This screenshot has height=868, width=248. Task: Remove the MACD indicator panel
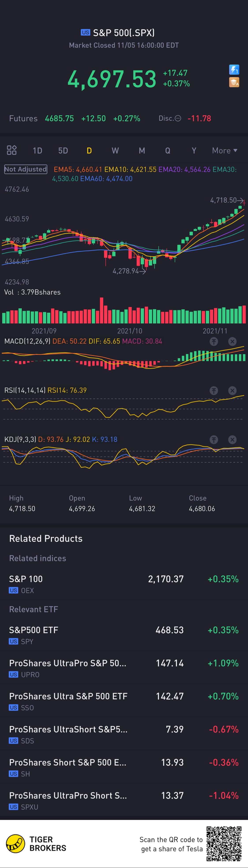[232, 341]
